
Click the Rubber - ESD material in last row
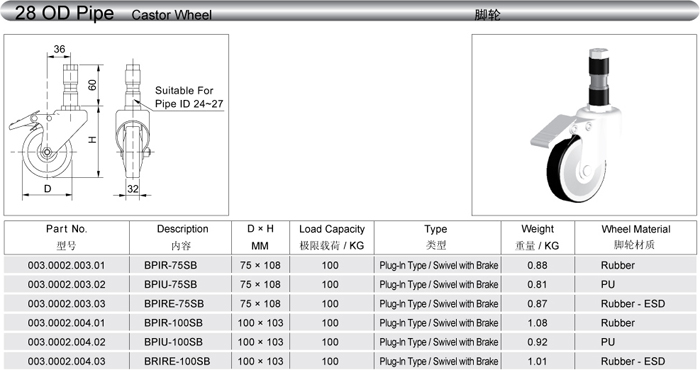(633, 361)
